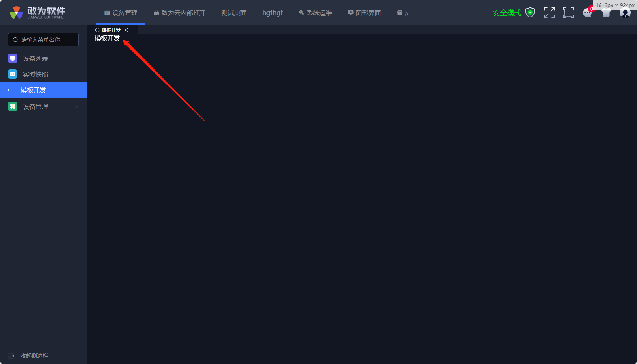Click the square frame icon in header
This screenshot has width=637, height=364.
coord(568,13)
